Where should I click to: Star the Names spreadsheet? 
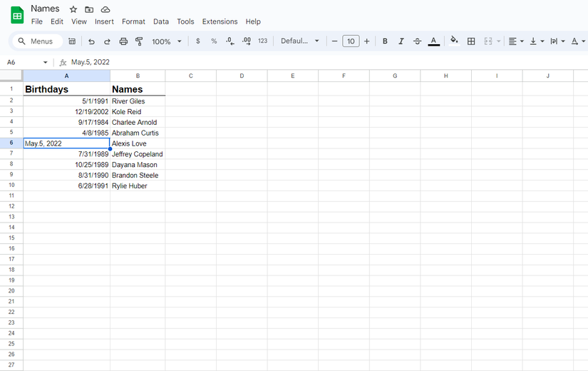(73, 9)
